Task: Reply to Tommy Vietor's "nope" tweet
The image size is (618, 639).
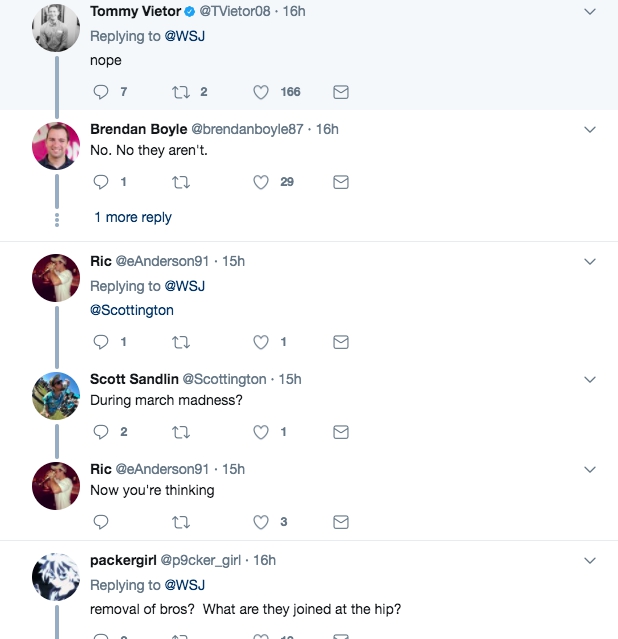Action: coord(100,92)
